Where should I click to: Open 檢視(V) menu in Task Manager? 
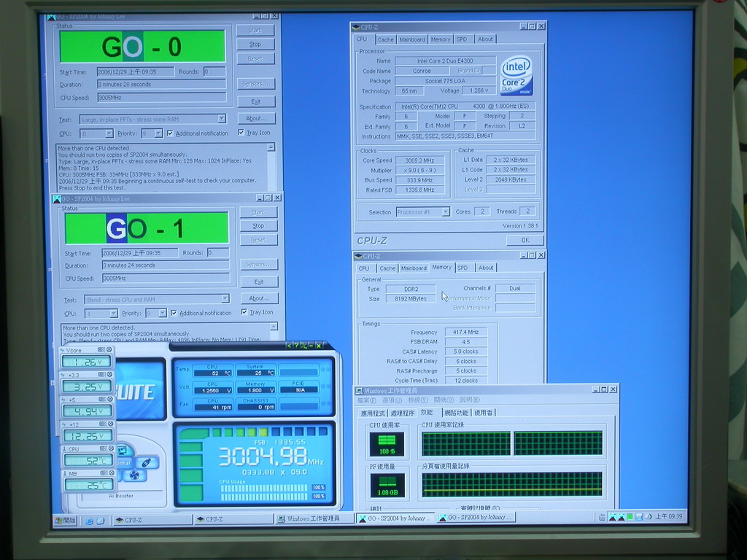point(418,400)
